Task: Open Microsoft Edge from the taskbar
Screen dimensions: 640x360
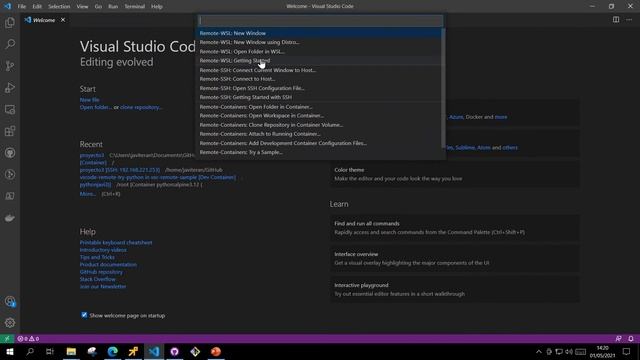Action: [x=113, y=351]
